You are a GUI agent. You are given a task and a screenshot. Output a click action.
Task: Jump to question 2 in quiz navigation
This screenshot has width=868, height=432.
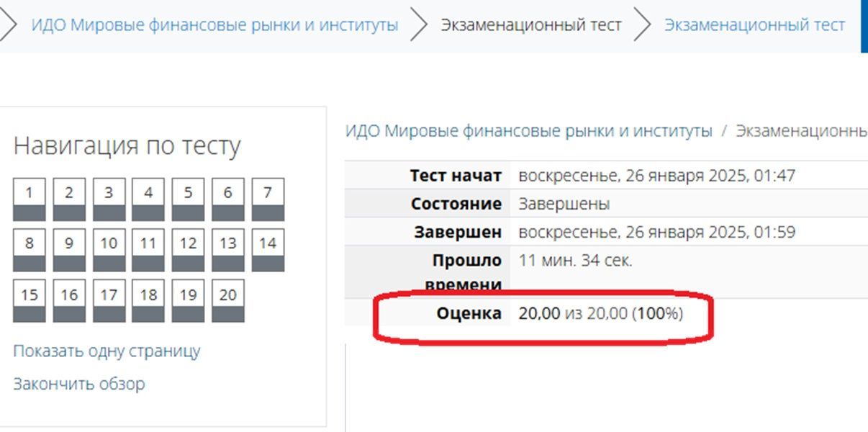point(69,199)
